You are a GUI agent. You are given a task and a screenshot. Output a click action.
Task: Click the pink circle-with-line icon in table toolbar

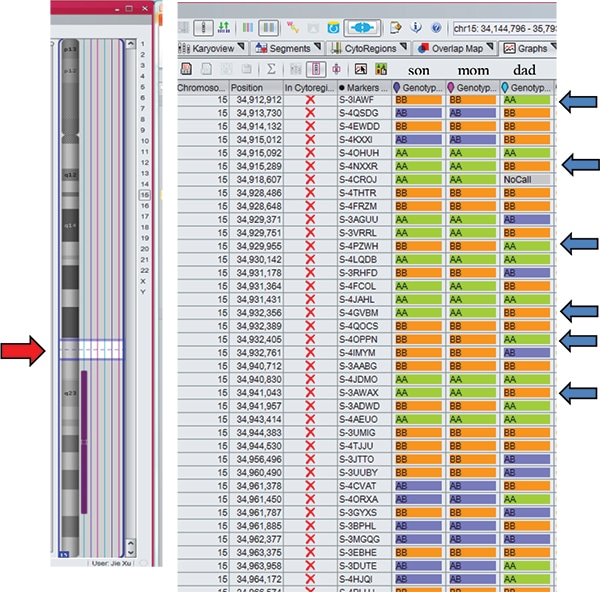(x=335, y=69)
